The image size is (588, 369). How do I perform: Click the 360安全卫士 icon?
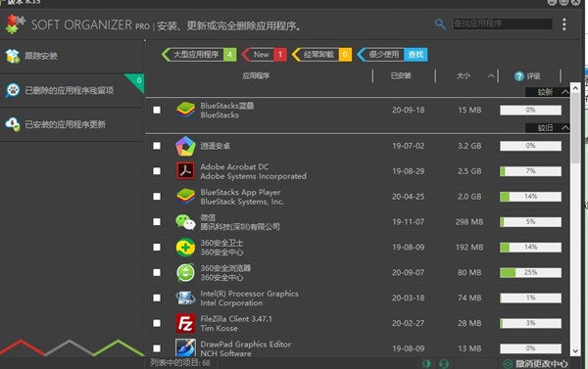185,248
